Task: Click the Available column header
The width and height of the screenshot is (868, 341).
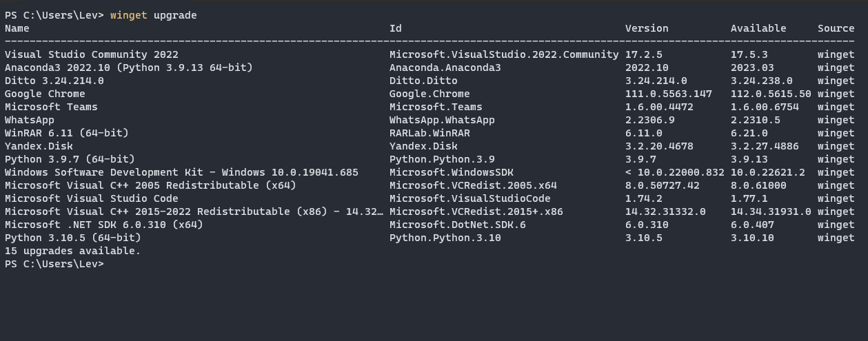Action: point(758,28)
